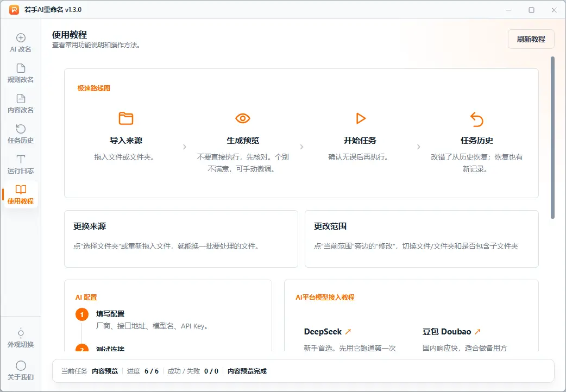Click the 若手AI重命名 app logo
The image size is (566, 392).
coord(14,10)
